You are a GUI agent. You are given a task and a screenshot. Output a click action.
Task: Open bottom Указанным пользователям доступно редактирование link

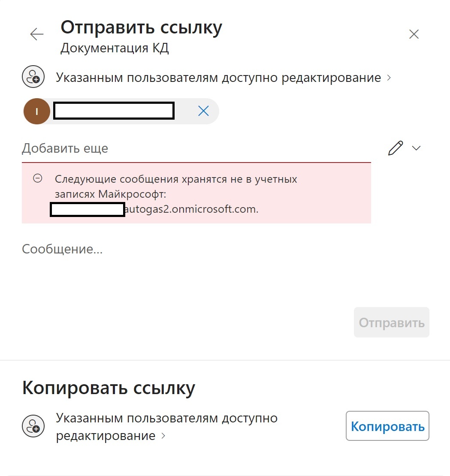[167, 427]
